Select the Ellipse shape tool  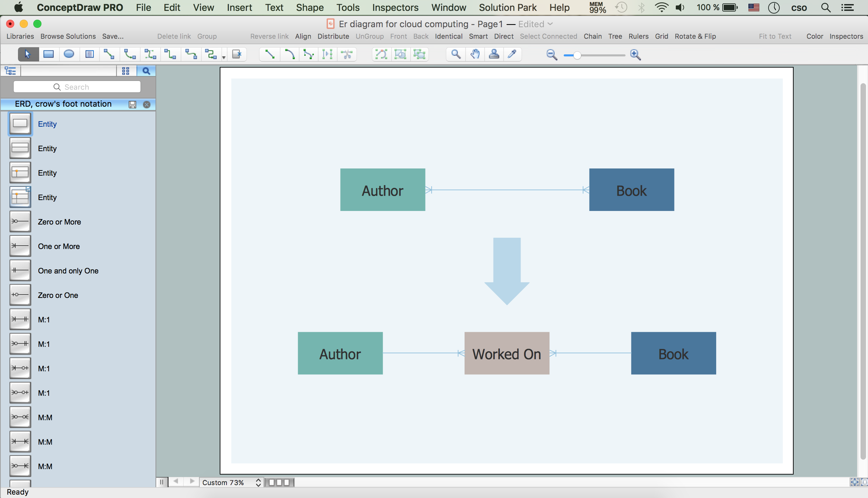tap(69, 54)
